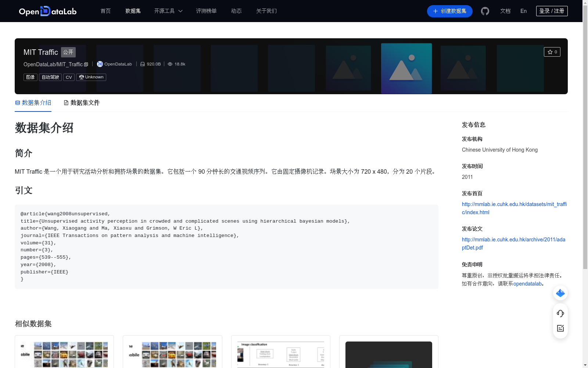This screenshot has height=368, width=588.
Task: Go to 首页 in navigation
Action: tap(105, 11)
